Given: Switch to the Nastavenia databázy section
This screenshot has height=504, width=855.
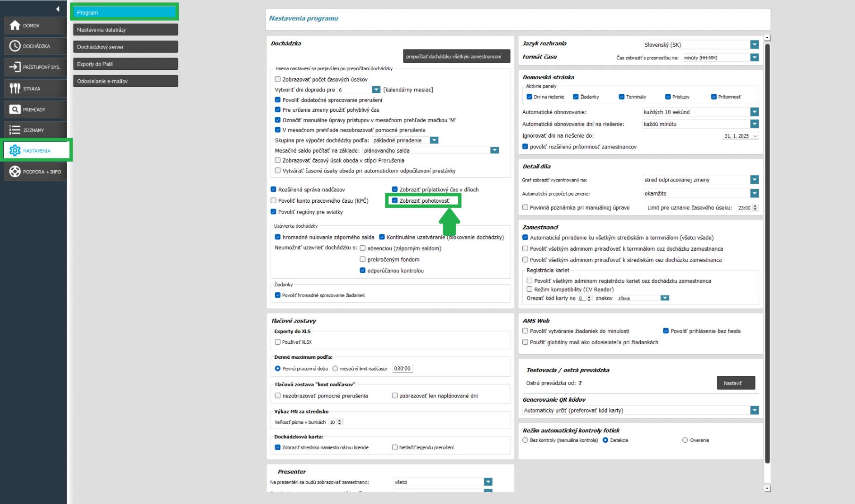Looking at the screenshot, I should [x=125, y=29].
